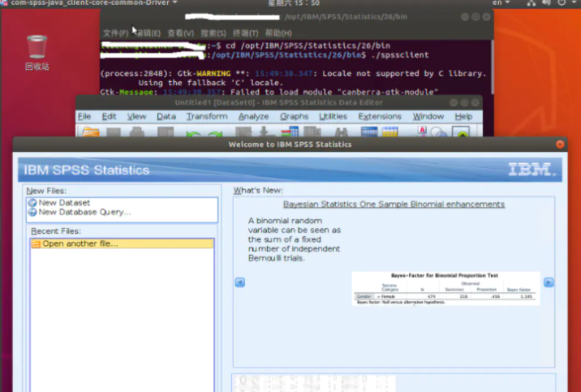Select Open another file... in Recent Files

click(x=123, y=243)
